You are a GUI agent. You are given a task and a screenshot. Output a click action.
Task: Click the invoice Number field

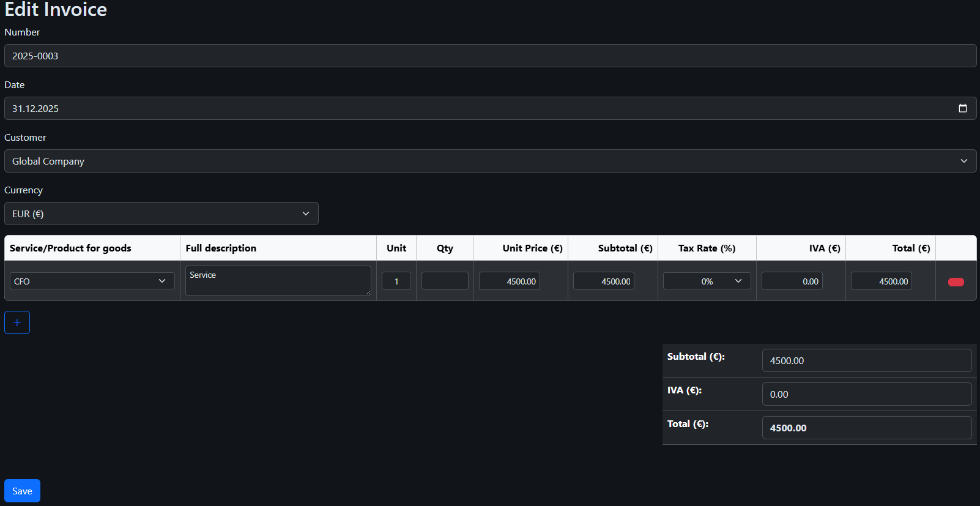[489, 56]
